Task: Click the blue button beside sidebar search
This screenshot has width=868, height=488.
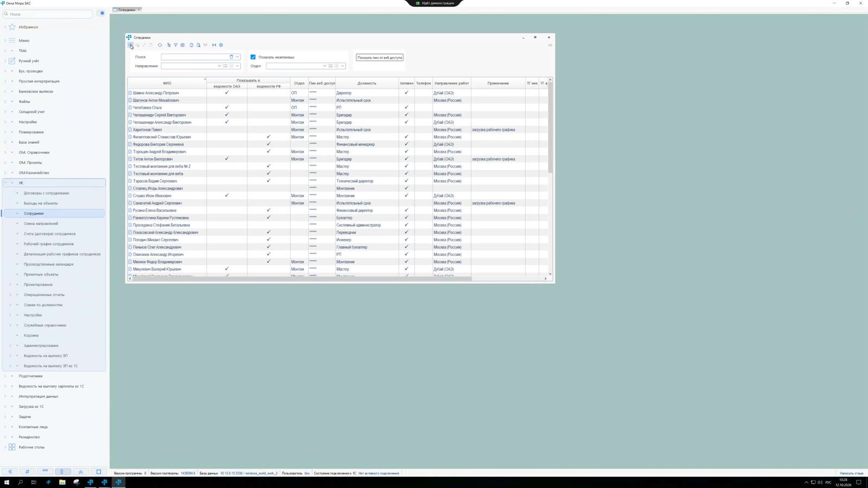Action: pyautogui.click(x=101, y=14)
